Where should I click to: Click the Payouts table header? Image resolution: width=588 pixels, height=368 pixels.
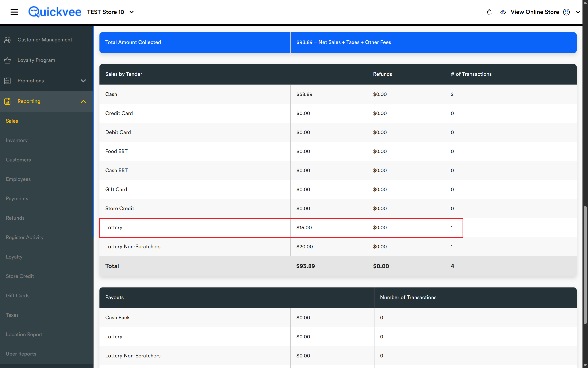(114, 297)
